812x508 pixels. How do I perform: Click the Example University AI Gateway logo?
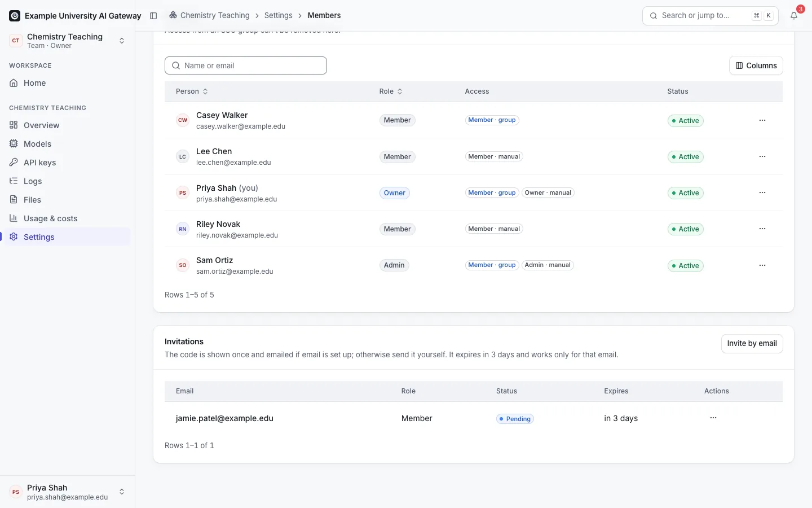15,16
